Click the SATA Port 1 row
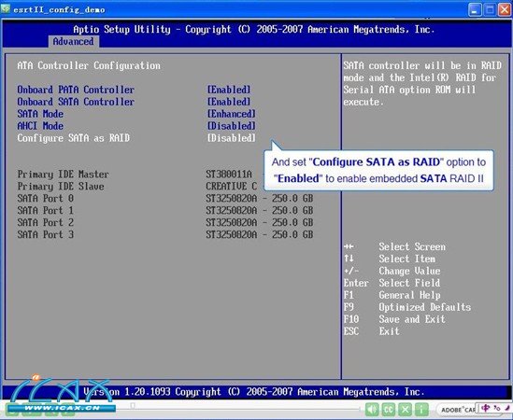 (x=165, y=211)
